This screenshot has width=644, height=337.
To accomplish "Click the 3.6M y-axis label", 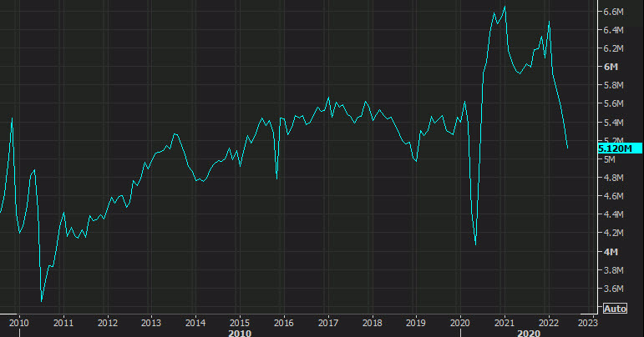I will [613, 289].
